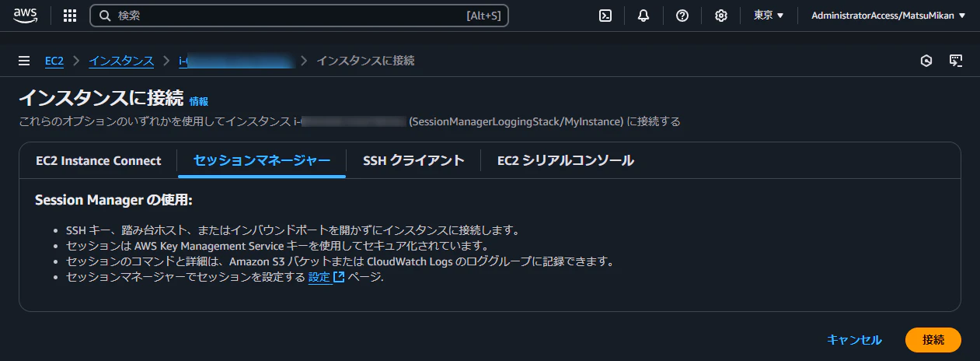Launch the CloudShell terminal icon
Screen dimensions: 980x361
click(605, 16)
